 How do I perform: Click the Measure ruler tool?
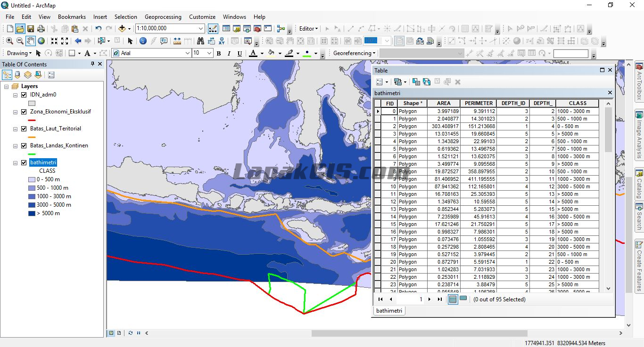[x=177, y=41]
